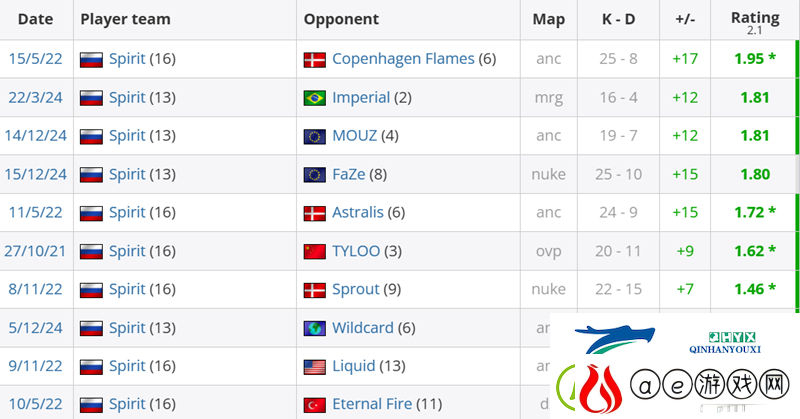Screen dimensions: 800x419
Task: Click the Turkey flag beside Eternal Fire
Action: coord(314,405)
